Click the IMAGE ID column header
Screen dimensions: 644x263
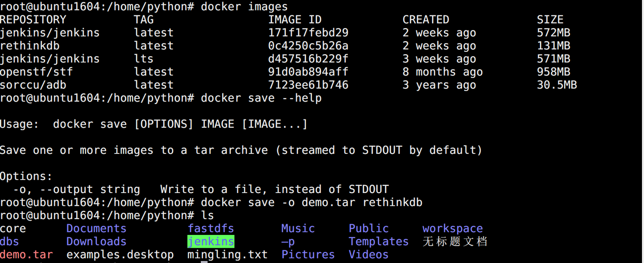[x=295, y=20]
